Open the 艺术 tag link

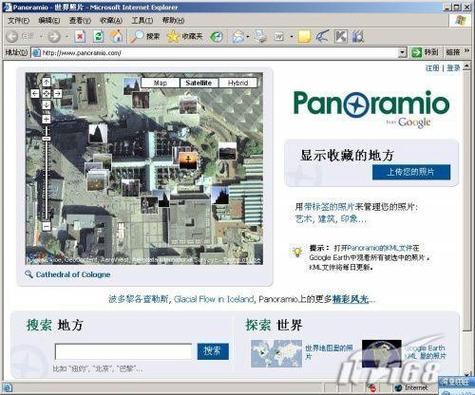[x=304, y=219]
